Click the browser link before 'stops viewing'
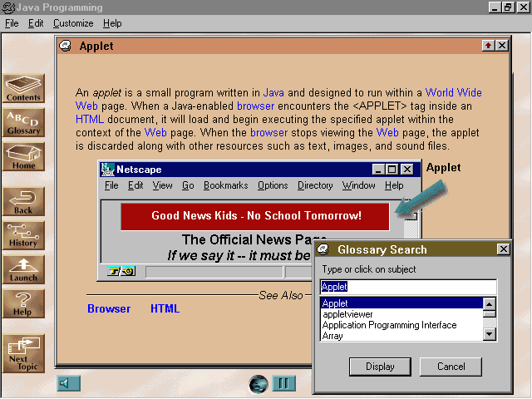Image resolution: width=532 pixels, height=399 pixels. [269, 133]
